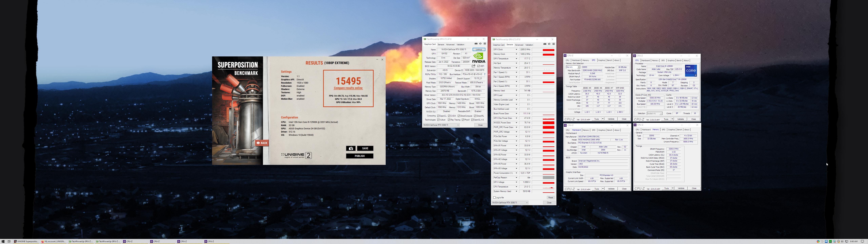Toggle the Vulkan checkbox in GPU-Z
Image resolution: width=868 pixels, height=244 pixels.
pos(438,120)
